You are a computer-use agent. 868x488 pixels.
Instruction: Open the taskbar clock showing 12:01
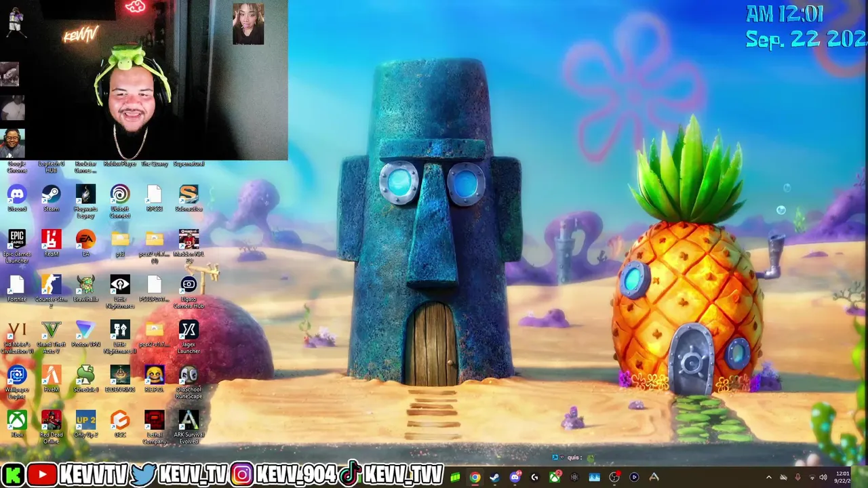tap(842, 477)
